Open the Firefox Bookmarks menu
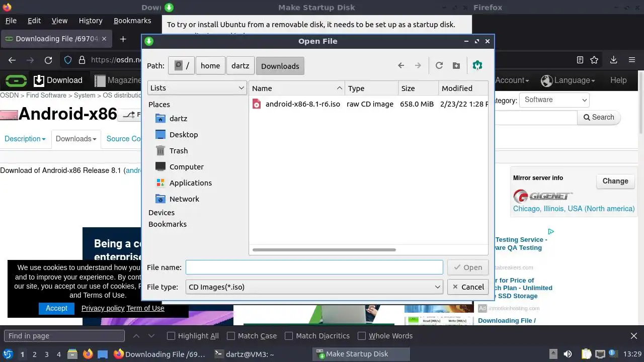Screen dimensions: 644x362 132,21
